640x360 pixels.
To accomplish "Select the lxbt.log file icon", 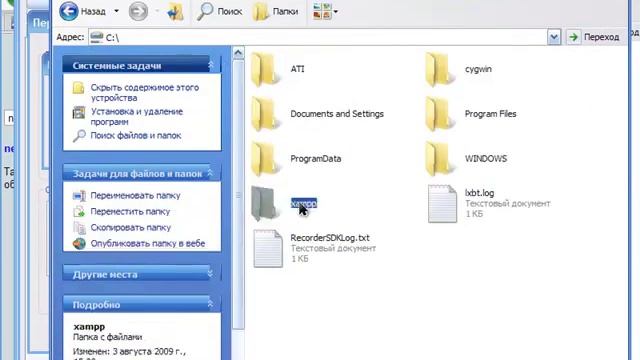I will [442, 204].
